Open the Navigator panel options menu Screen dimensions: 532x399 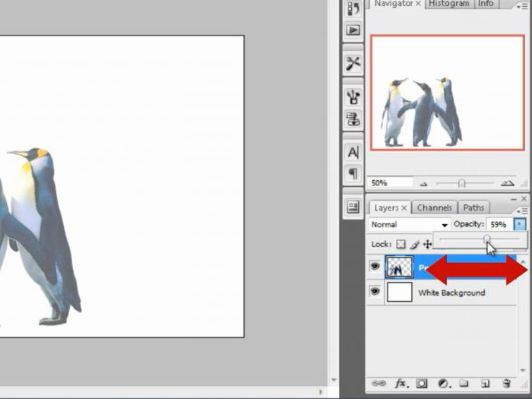coord(523,6)
